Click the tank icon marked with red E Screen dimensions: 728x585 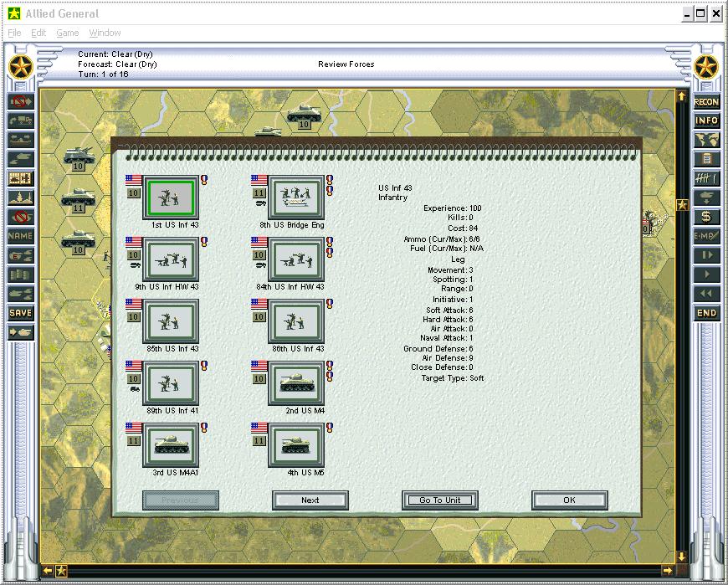coord(20,255)
